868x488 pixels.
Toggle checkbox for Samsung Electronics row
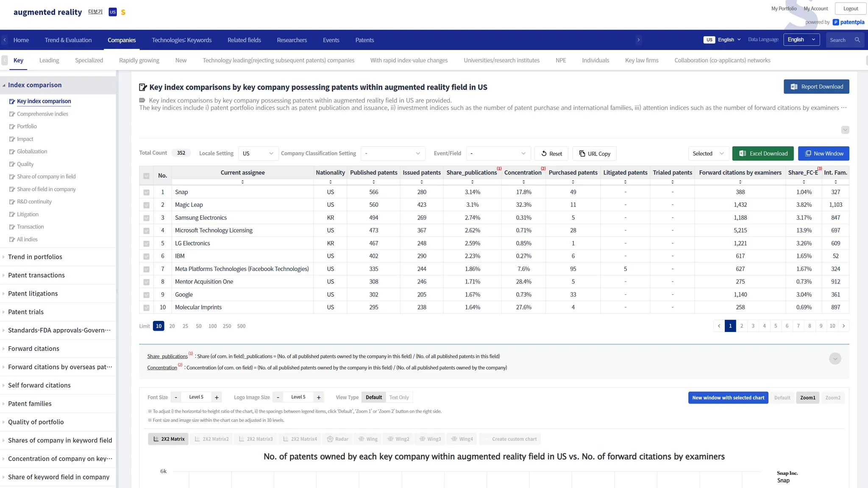click(x=146, y=218)
